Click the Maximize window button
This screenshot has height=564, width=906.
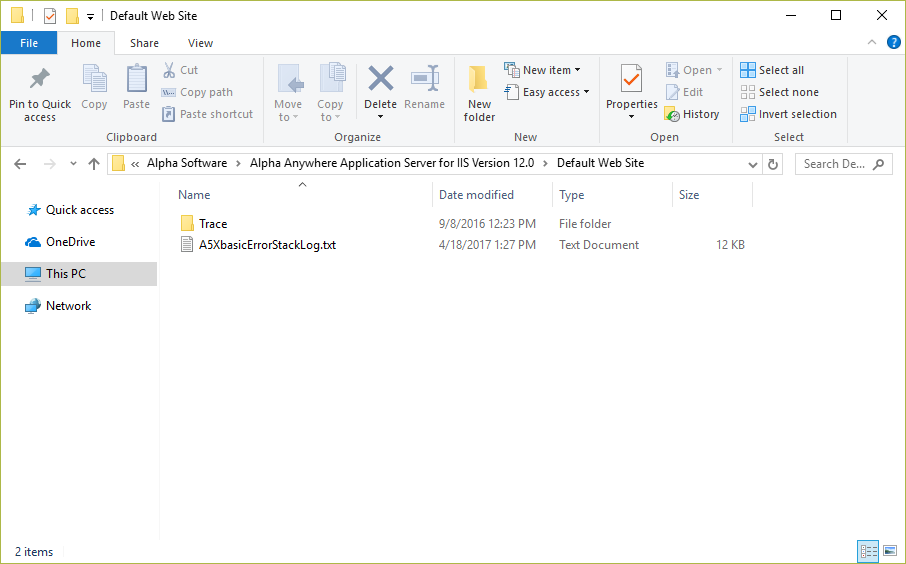pyautogui.click(x=836, y=16)
